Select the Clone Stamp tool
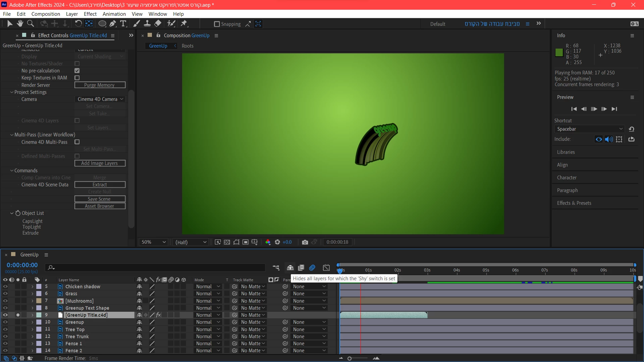Screen dimensions: 644x362 pyautogui.click(x=147, y=23)
